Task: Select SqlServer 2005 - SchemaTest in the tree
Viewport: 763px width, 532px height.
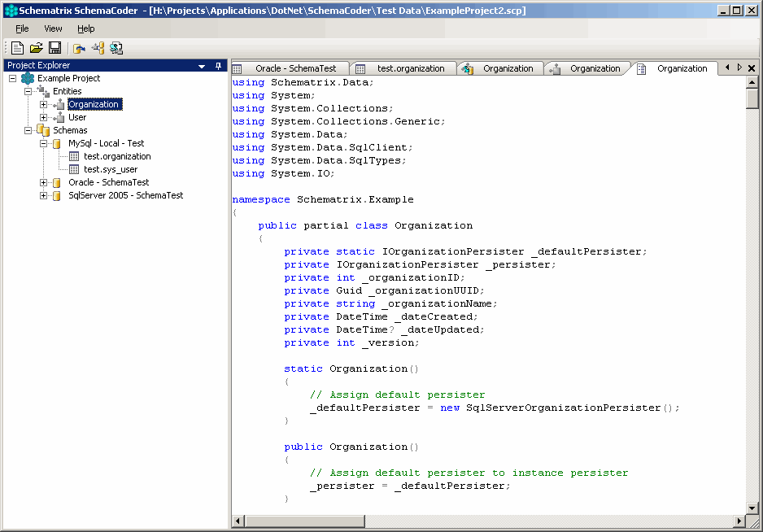Action: (125, 195)
